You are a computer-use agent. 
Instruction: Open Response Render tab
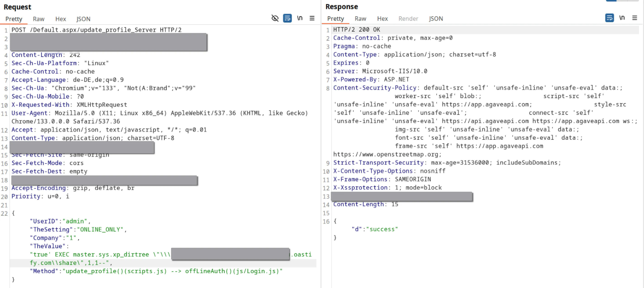pyautogui.click(x=408, y=19)
